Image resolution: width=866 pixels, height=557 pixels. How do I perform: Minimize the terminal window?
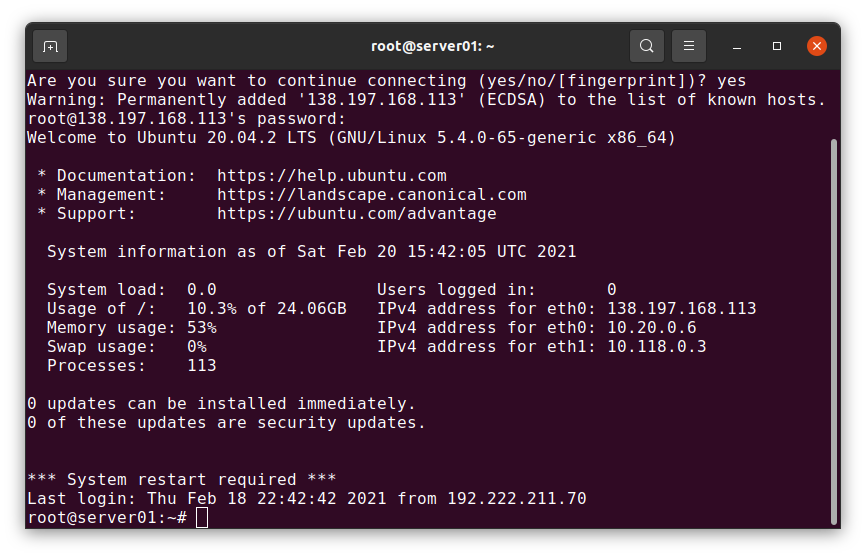[737, 46]
